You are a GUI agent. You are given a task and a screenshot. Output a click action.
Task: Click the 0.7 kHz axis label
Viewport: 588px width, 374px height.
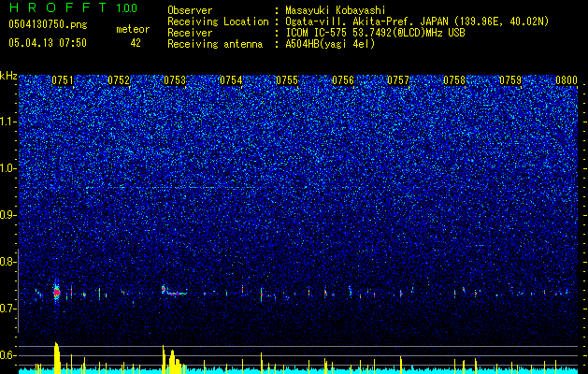click(x=8, y=309)
